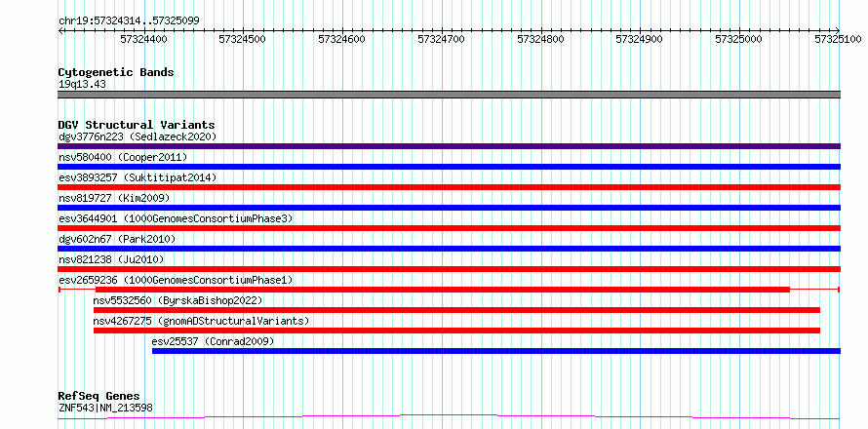The width and height of the screenshot is (868, 429).
Task: Click the esv25537 Conrad2009 blue bar
Action: click(496, 351)
